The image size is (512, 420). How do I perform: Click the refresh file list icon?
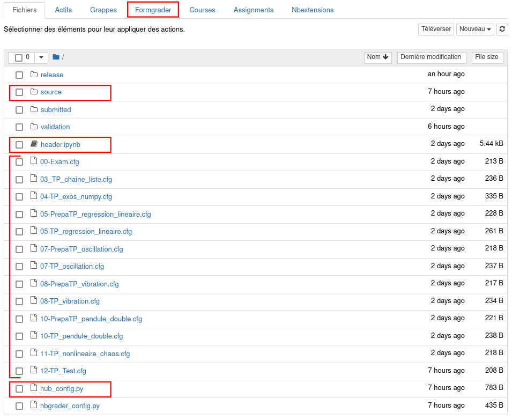point(502,29)
